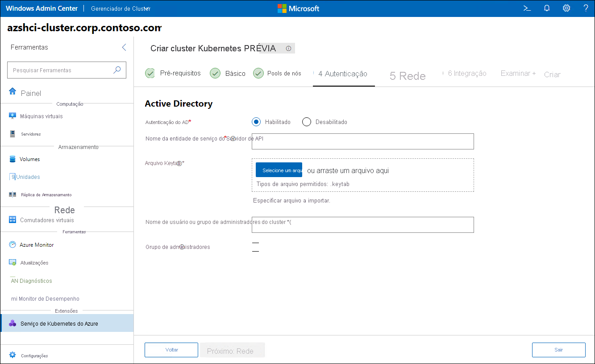Click the Voltar button

click(x=171, y=350)
